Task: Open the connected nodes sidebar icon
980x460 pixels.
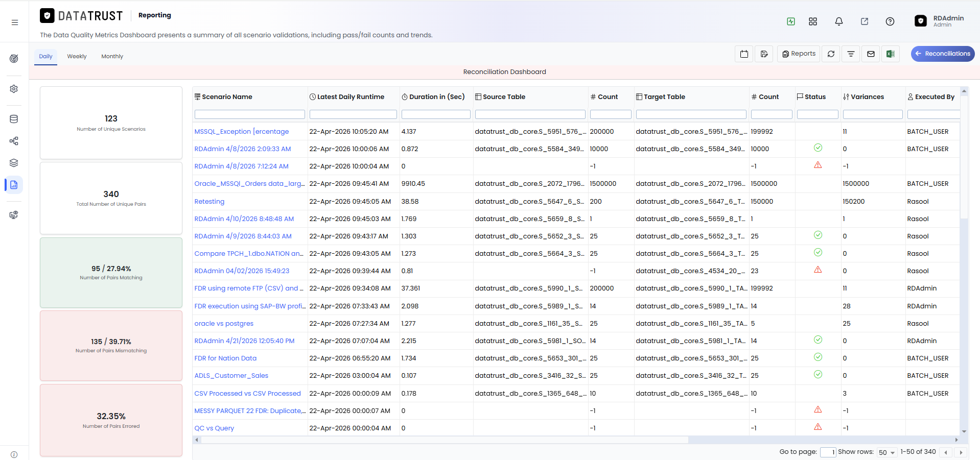Action: click(x=14, y=141)
